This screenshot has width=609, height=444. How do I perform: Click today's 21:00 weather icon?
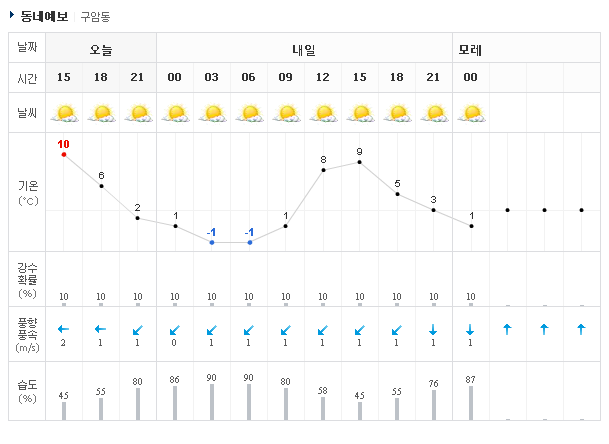pos(138,113)
